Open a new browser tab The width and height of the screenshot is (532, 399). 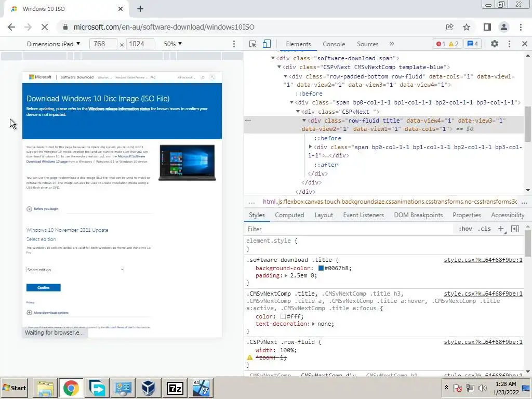click(140, 9)
